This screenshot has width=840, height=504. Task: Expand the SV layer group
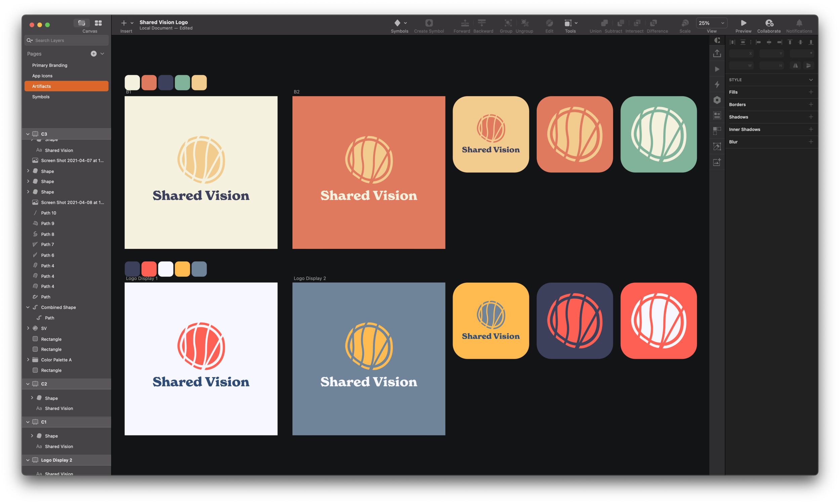coord(28,328)
